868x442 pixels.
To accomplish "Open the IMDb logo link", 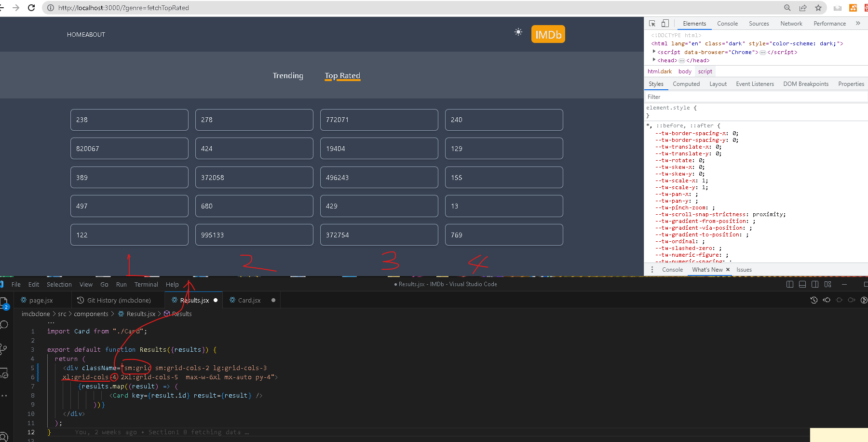I will pyautogui.click(x=548, y=34).
